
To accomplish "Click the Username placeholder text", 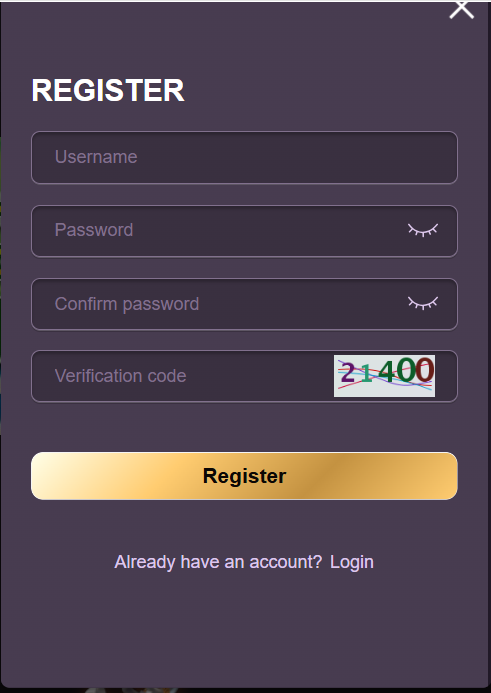I will 96,157.
